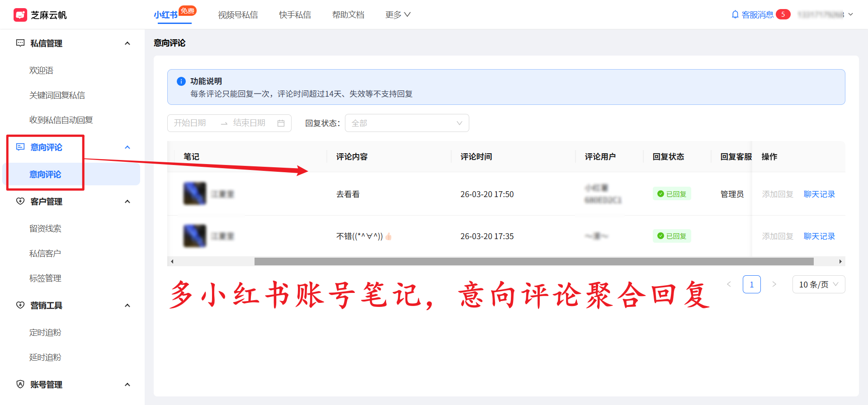Open the 回复状态 dropdown
This screenshot has width=868, height=405.
click(407, 123)
